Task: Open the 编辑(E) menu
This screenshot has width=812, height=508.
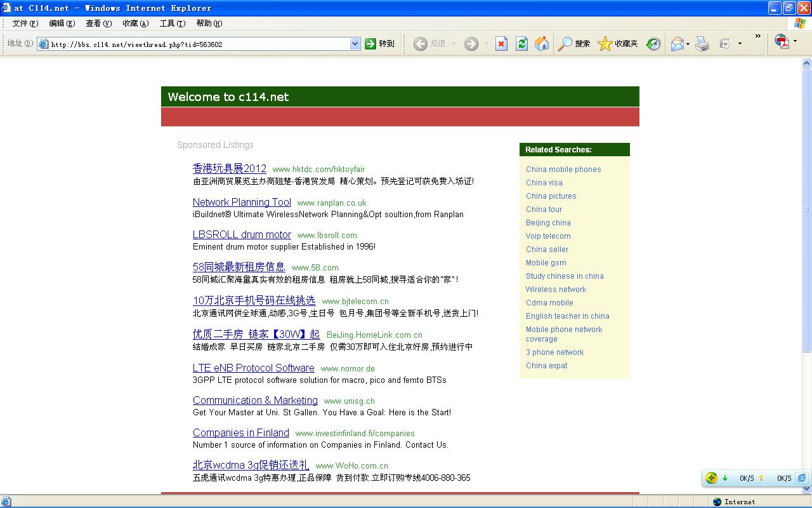Action: [62, 23]
